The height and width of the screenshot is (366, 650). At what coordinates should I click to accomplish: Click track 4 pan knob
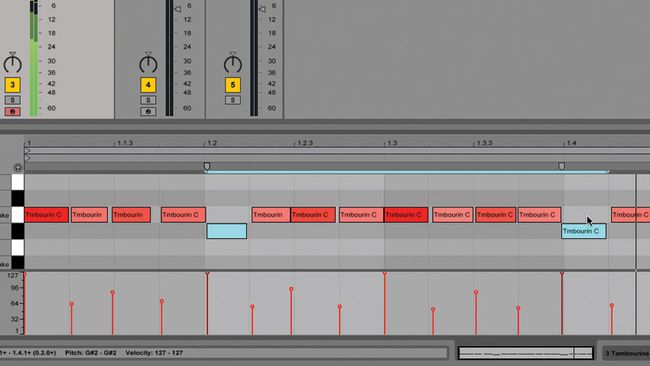[148, 63]
